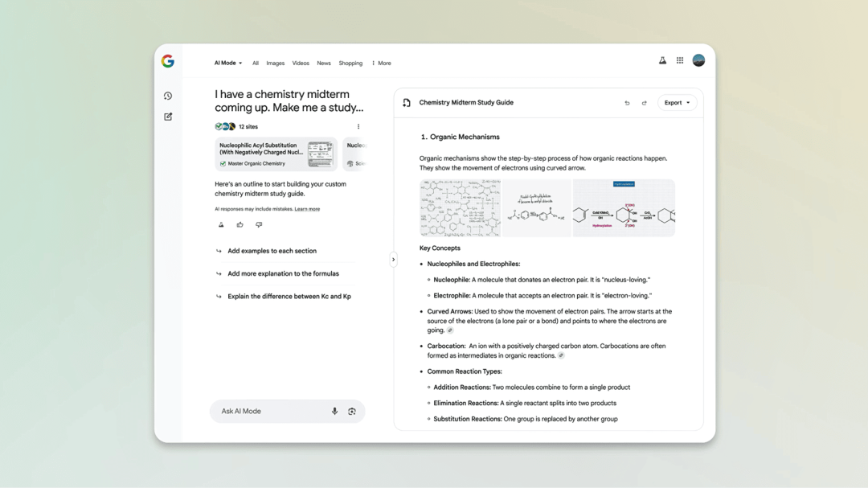Switch to the Videos tab
868x488 pixels.
[x=301, y=64]
